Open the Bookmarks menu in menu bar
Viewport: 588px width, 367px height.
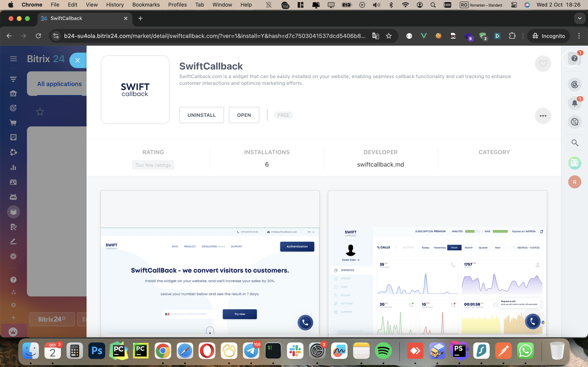pyautogui.click(x=146, y=5)
